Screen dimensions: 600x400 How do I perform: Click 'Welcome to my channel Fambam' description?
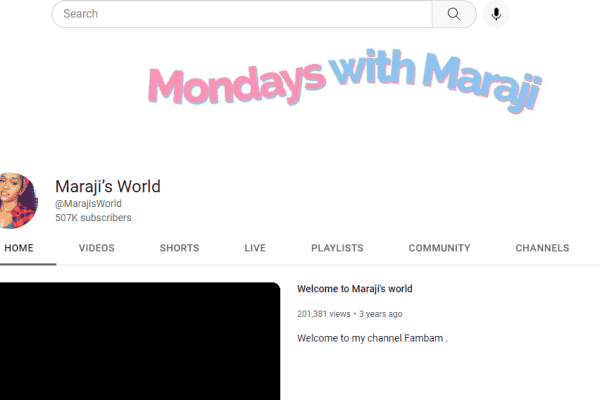tap(372, 338)
